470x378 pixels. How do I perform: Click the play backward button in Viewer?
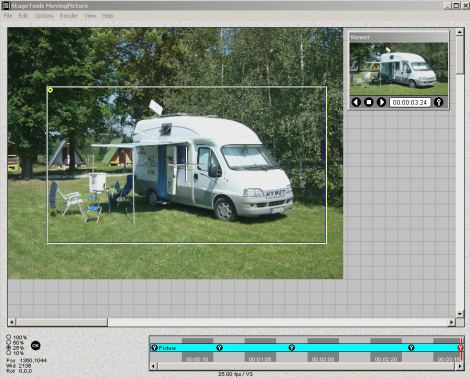coord(356,102)
